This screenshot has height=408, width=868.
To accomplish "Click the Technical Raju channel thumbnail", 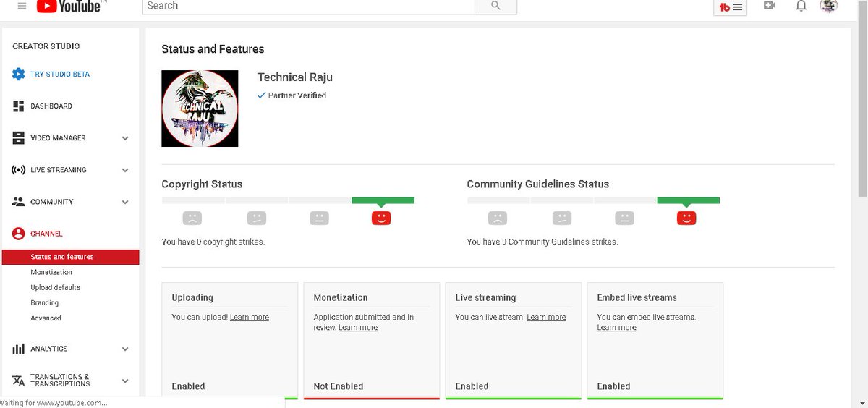I will 200,109.
